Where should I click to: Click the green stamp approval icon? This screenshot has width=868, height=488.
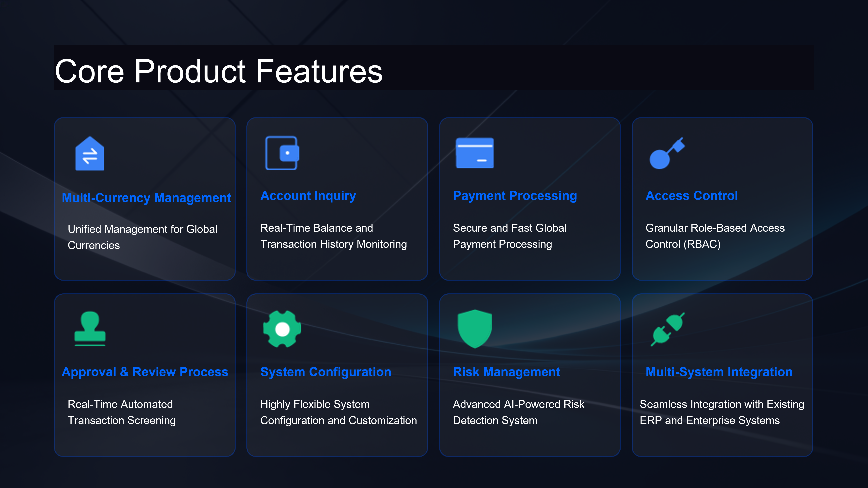pos(90,329)
